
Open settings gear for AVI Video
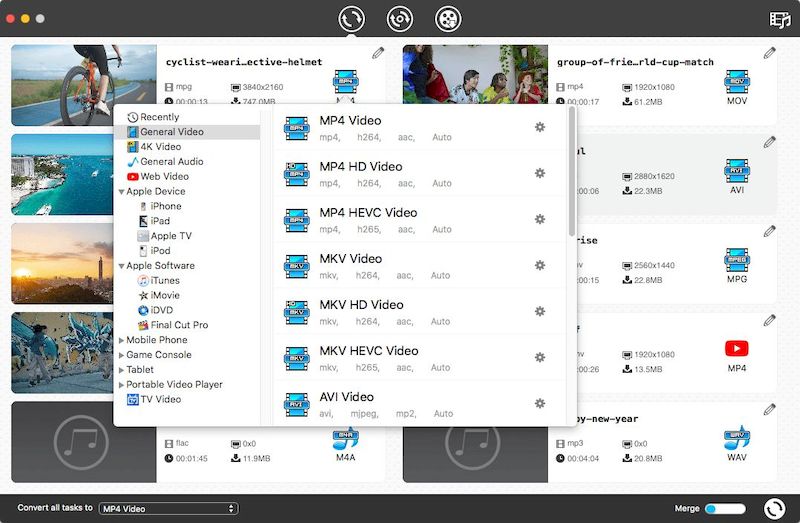(x=540, y=403)
